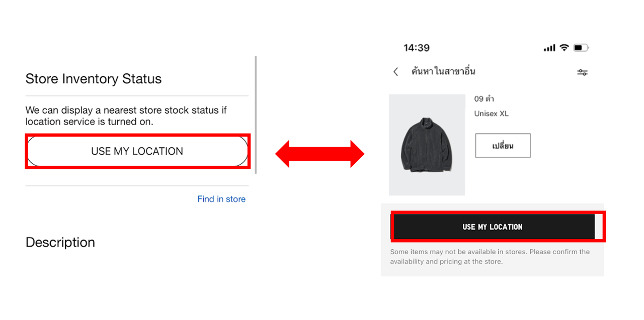Click the Wi-Fi status icon
644x320 pixels.
[x=564, y=48]
